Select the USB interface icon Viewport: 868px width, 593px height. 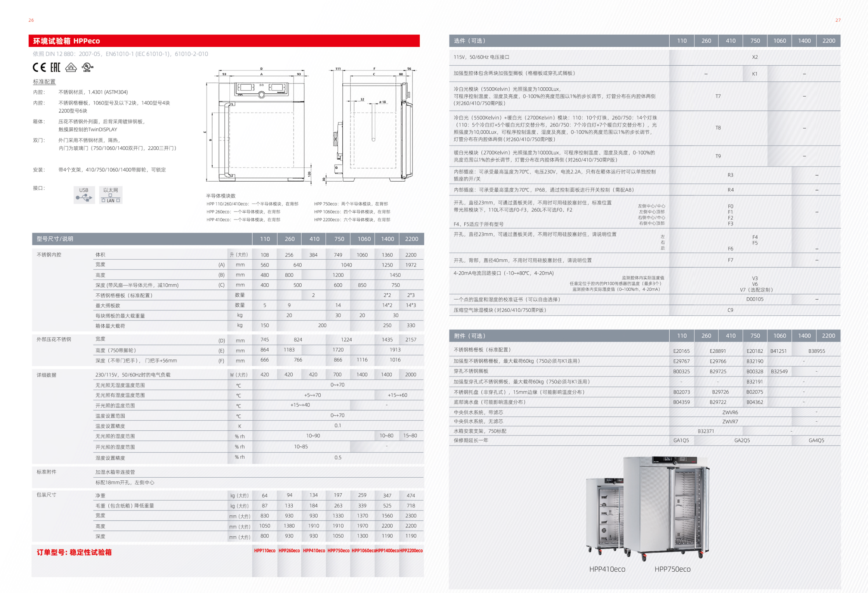coord(84,194)
